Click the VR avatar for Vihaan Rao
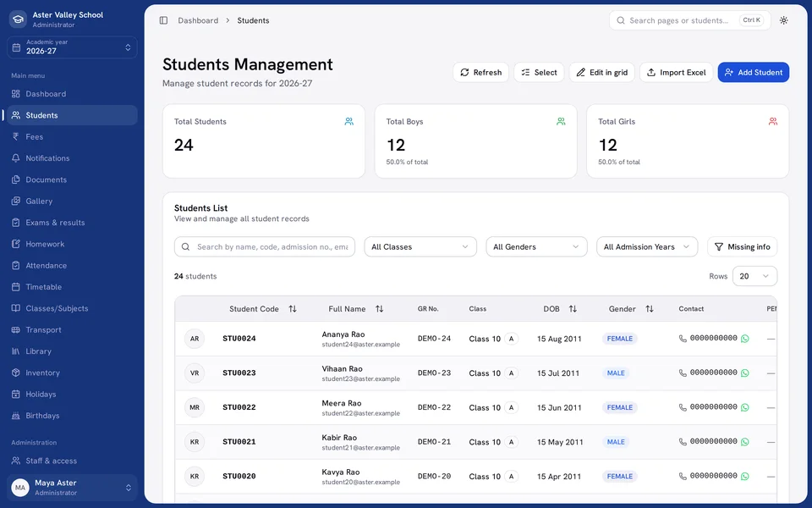This screenshot has height=508, width=812. pos(195,373)
